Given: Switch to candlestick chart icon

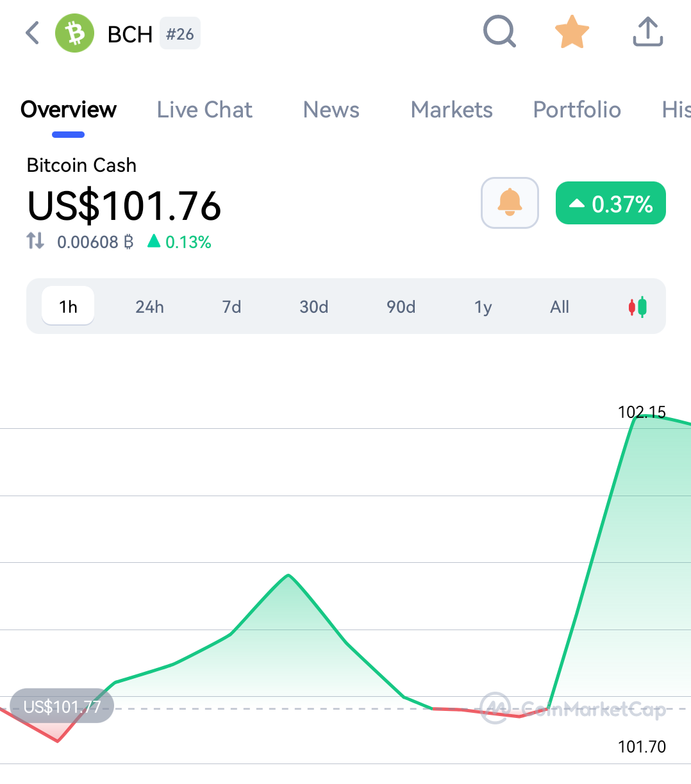Looking at the screenshot, I should pyautogui.click(x=638, y=307).
